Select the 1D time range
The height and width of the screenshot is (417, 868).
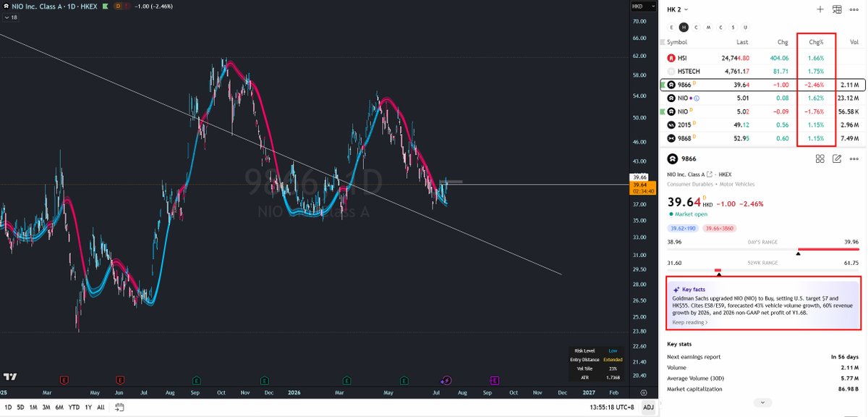pos(9,408)
